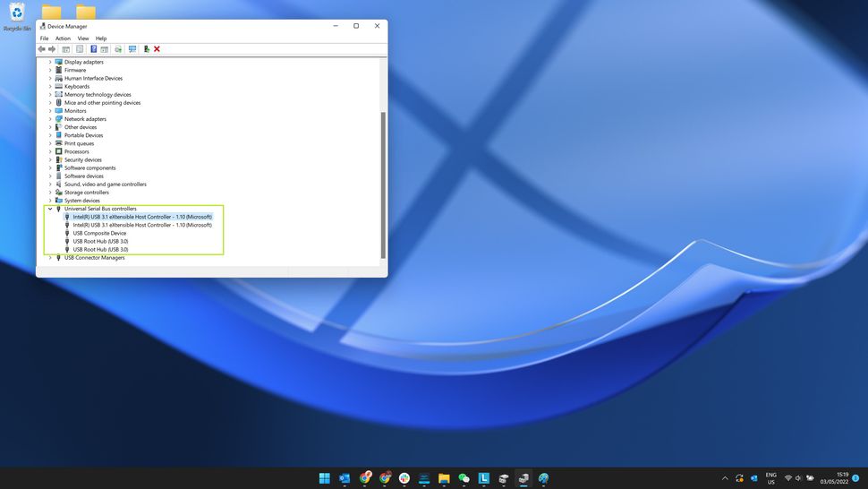Expand the Processors category

[x=50, y=151]
